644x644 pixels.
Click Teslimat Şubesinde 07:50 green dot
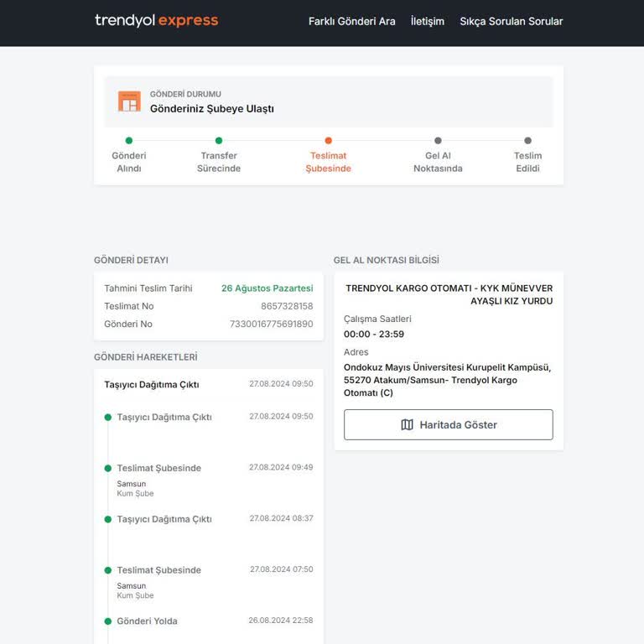point(108,570)
